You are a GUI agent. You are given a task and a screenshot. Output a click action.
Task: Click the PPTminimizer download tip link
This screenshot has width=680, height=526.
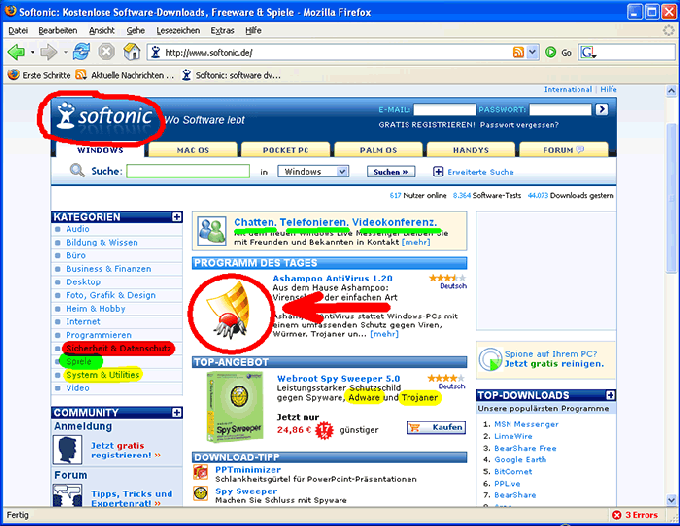click(248, 470)
